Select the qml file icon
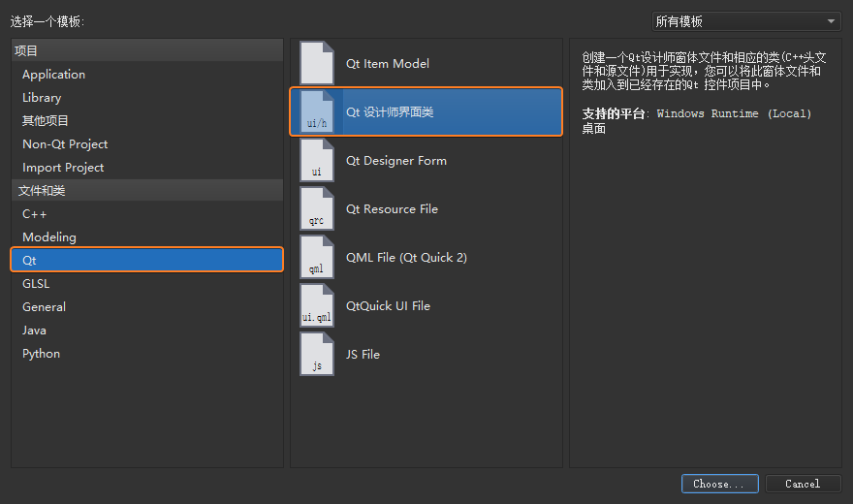This screenshot has width=853, height=504. click(x=317, y=257)
